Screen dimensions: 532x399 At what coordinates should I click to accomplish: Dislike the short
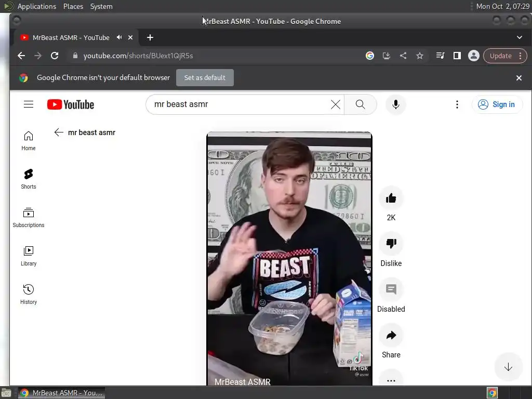tap(391, 243)
